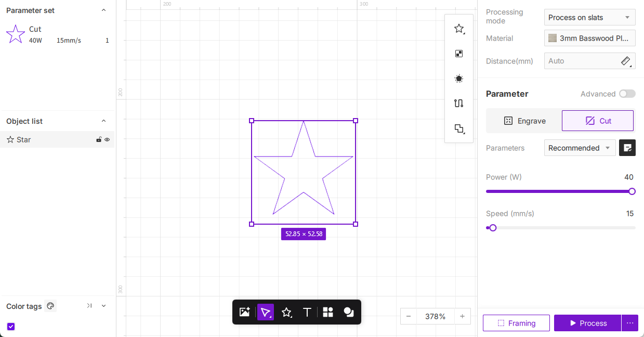The height and width of the screenshot is (337, 644).
Task: Click the overlapping shapes icon in bottom toolbar
Action: coord(349,312)
